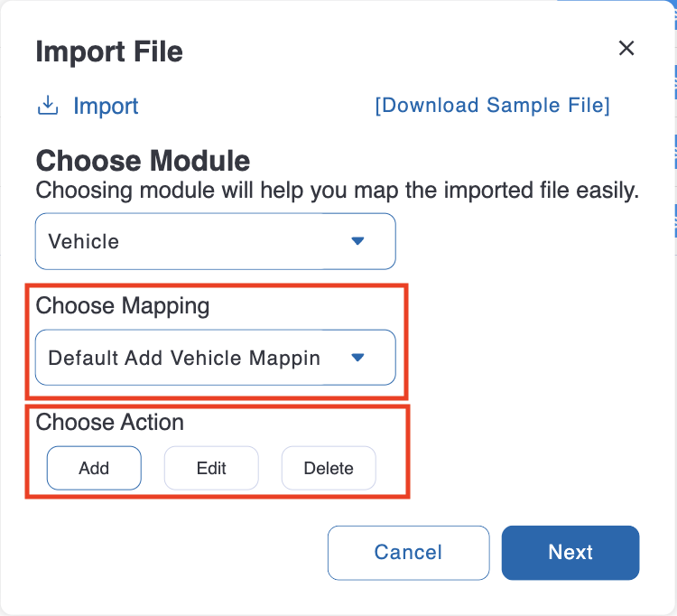Close the Import File dialog
Viewport: 677px width, 616px height.
click(626, 48)
